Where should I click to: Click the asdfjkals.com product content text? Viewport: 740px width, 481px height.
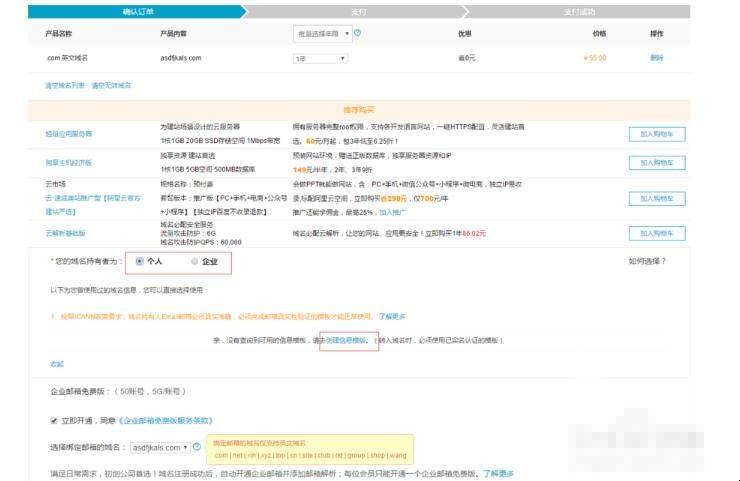pos(181,58)
